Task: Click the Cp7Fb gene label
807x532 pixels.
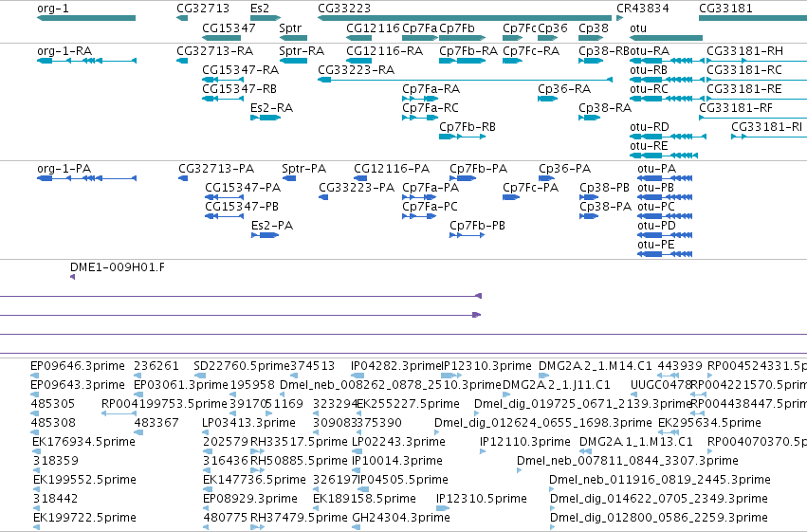Action: point(457,28)
